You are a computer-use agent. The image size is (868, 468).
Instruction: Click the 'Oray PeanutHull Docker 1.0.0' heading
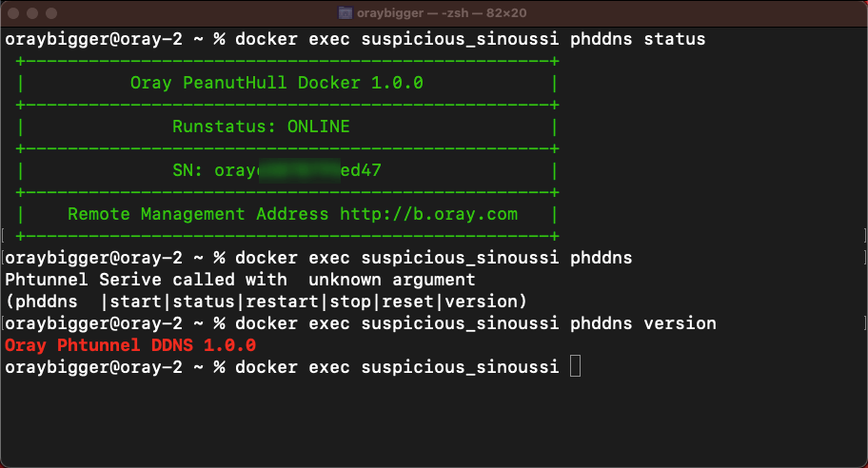coord(277,83)
